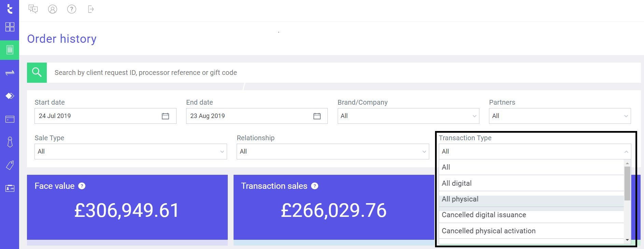
Task: Click the logout arrow icon
Action: click(90, 9)
